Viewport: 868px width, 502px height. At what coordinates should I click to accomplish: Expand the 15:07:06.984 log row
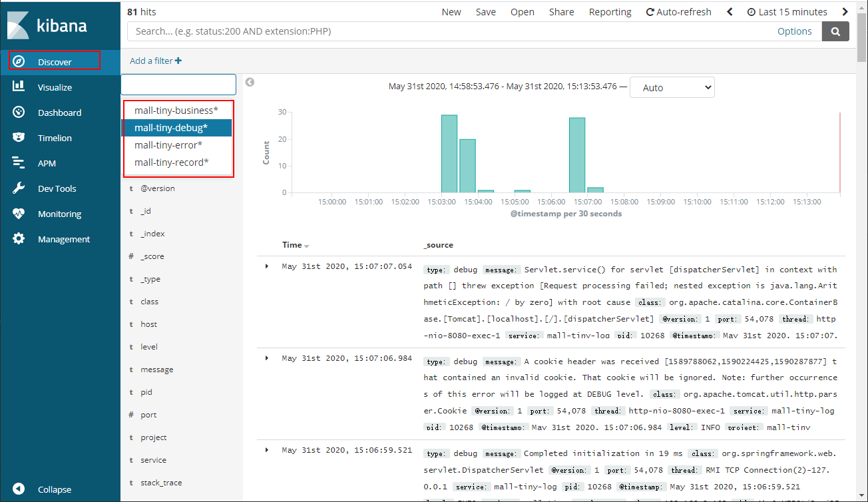click(x=267, y=358)
